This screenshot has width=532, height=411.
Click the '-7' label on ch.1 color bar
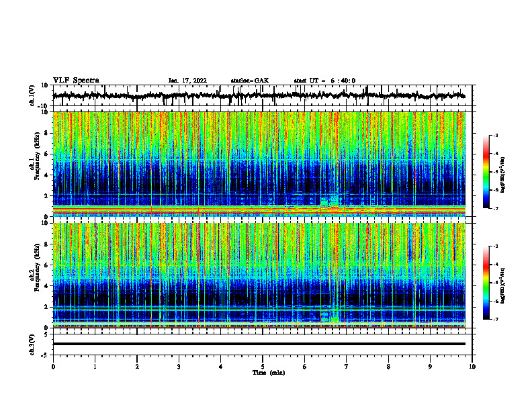[x=496, y=208]
